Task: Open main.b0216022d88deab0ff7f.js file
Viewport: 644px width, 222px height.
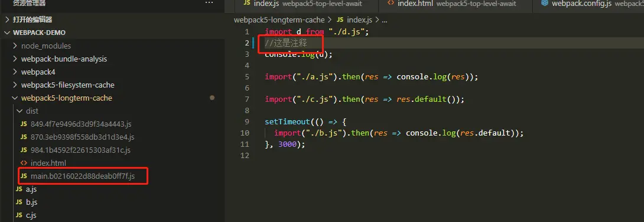Action: pyautogui.click(x=83, y=176)
